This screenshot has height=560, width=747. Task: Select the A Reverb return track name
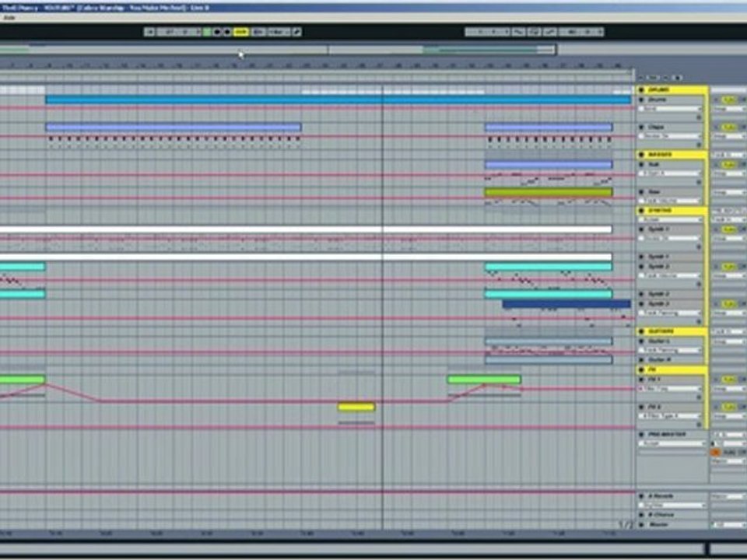point(661,496)
